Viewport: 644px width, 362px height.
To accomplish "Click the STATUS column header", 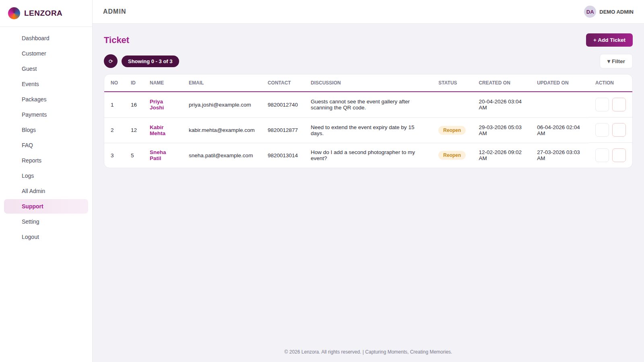I will 448,83.
